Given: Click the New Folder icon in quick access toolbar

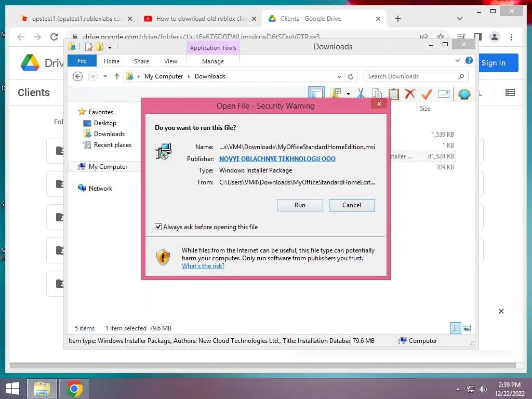Looking at the screenshot, I should [x=100, y=46].
